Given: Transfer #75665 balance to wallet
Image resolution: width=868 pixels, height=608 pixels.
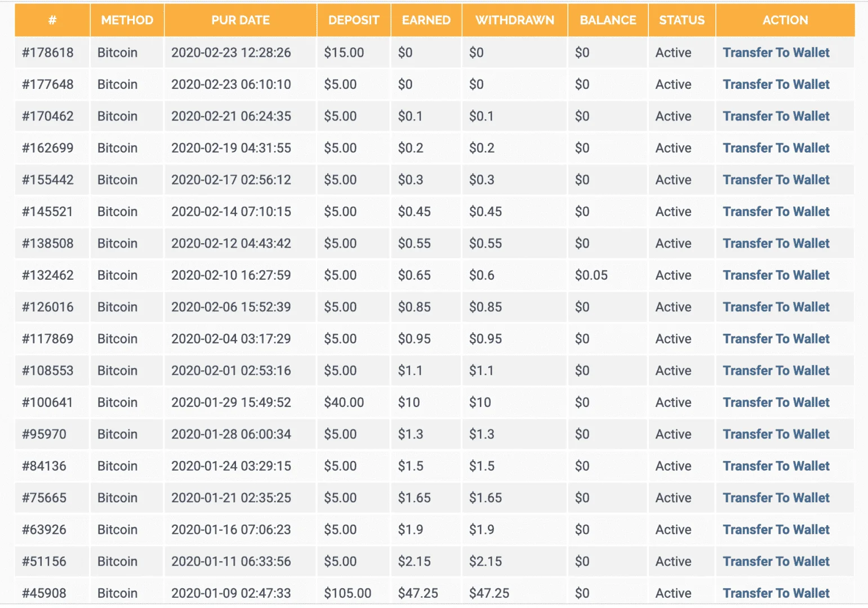Looking at the screenshot, I should 776,498.
